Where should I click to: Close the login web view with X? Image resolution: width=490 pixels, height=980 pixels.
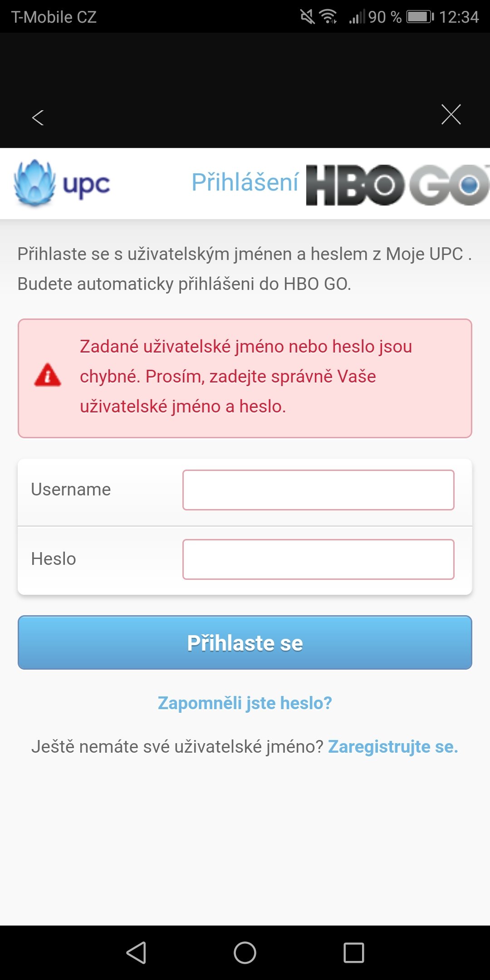(451, 114)
